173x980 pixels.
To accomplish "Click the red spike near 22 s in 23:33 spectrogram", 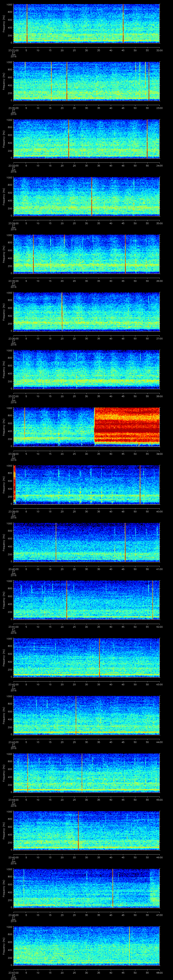I will [68, 139].
